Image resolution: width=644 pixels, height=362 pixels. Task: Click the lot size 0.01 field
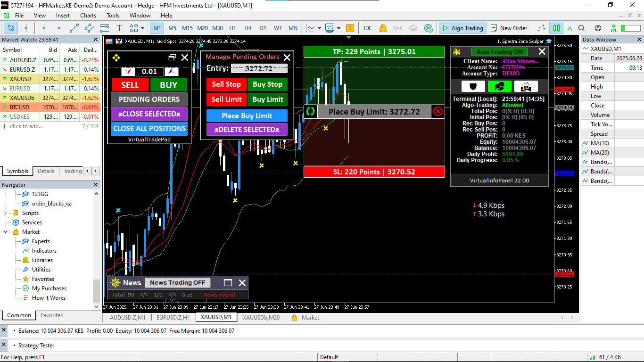point(149,72)
